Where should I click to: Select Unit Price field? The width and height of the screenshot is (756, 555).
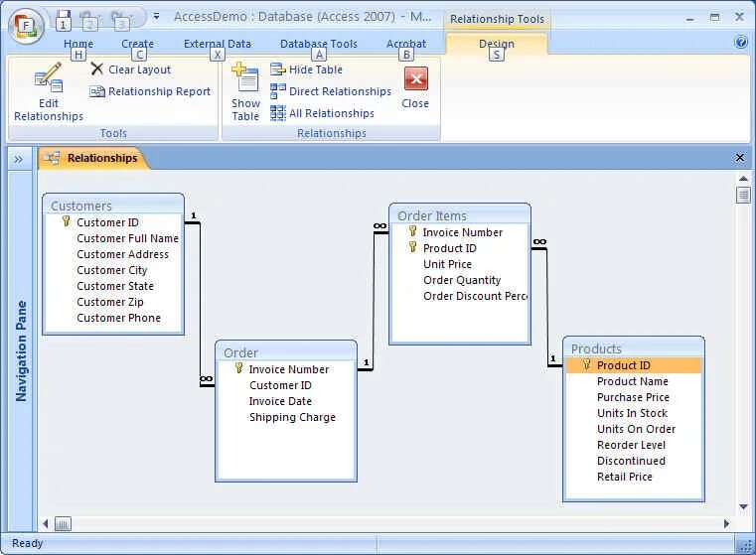(x=460, y=263)
